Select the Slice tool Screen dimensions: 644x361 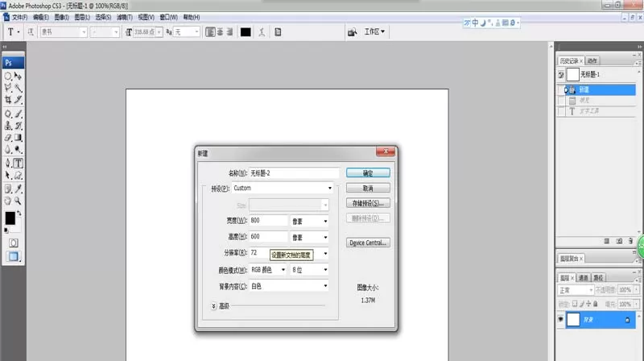pyautogui.click(x=18, y=99)
